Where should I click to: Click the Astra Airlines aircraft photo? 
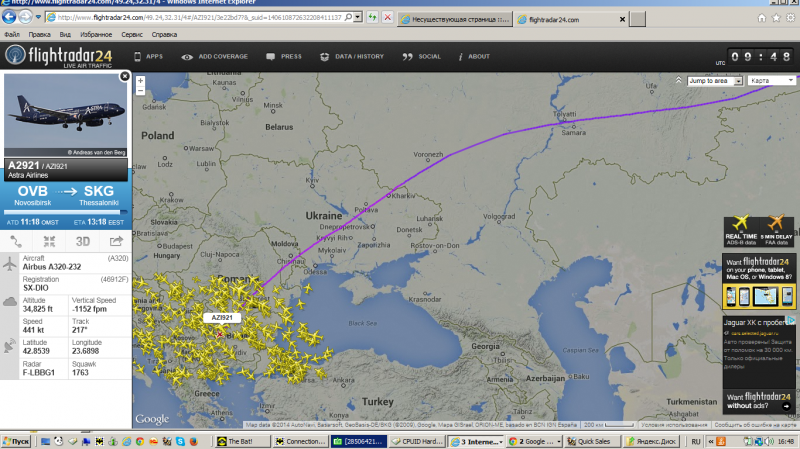pos(66,115)
